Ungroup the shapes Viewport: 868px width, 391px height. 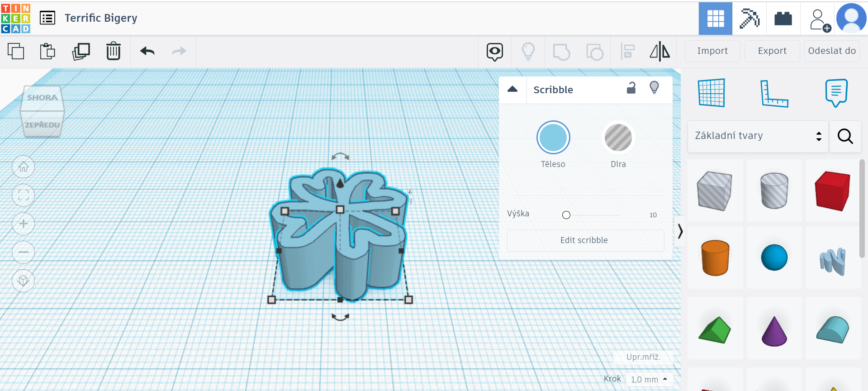[595, 52]
